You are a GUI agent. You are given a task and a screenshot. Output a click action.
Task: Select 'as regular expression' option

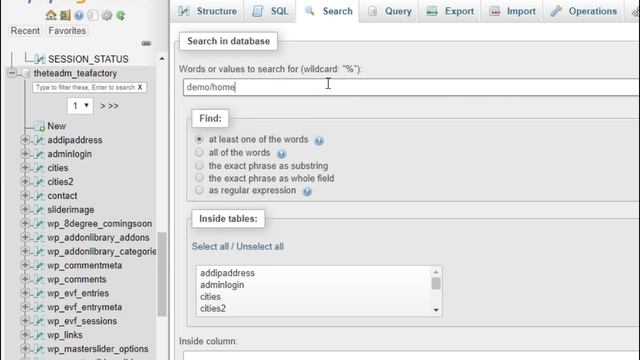[x=199, y=190]
